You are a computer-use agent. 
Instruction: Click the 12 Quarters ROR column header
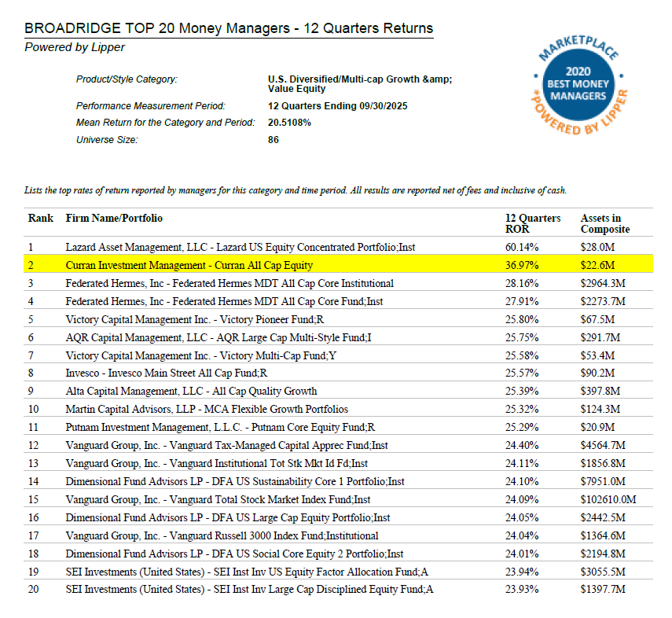pos(533,223)
